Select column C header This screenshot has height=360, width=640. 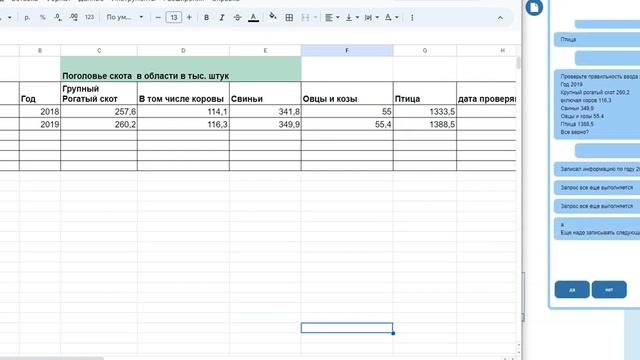[x=99, y=51]
